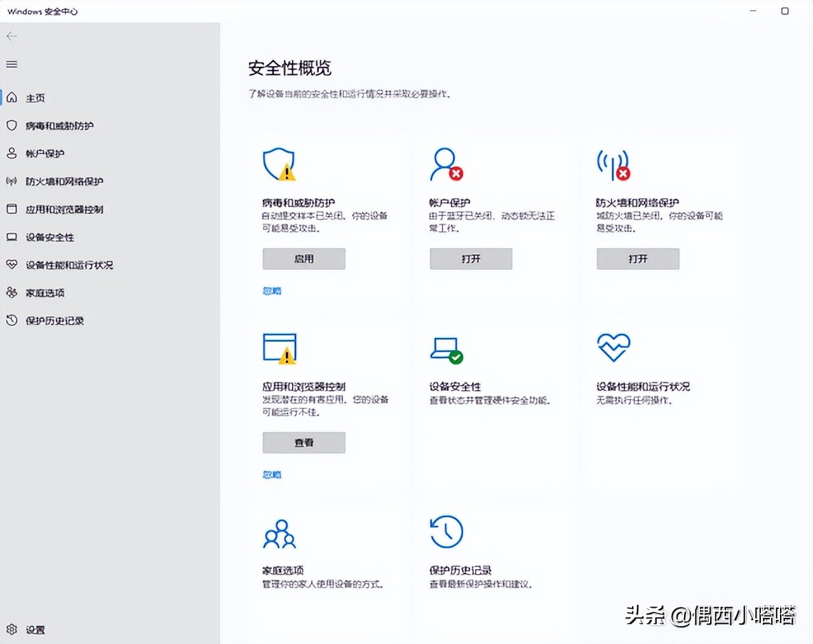This screenshot has width=813, height=644.
Task: Open 设置 gear at bottom left
Action: pyautogui.click(x=11, y=629)
